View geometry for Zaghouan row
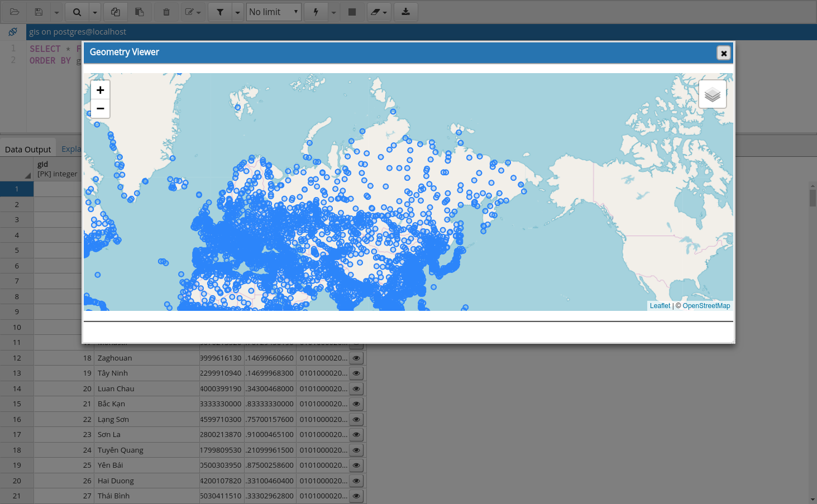817x504 pixels. click(x=356, y=358)
